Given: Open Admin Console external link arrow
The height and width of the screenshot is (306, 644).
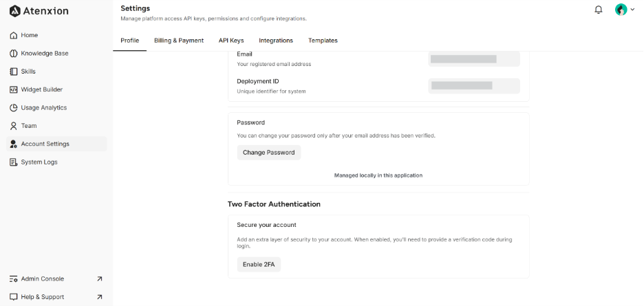Looking at the screenshot, I should point(99,279).
